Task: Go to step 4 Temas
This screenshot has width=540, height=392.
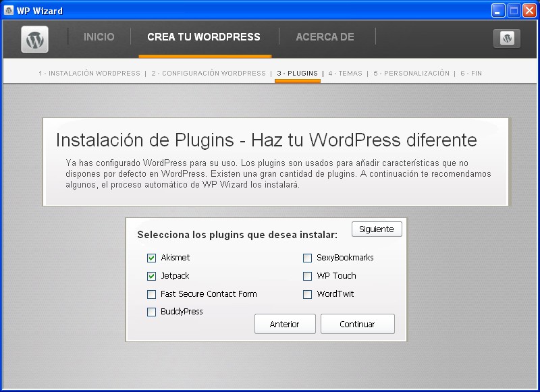Action: coord(346,74)
